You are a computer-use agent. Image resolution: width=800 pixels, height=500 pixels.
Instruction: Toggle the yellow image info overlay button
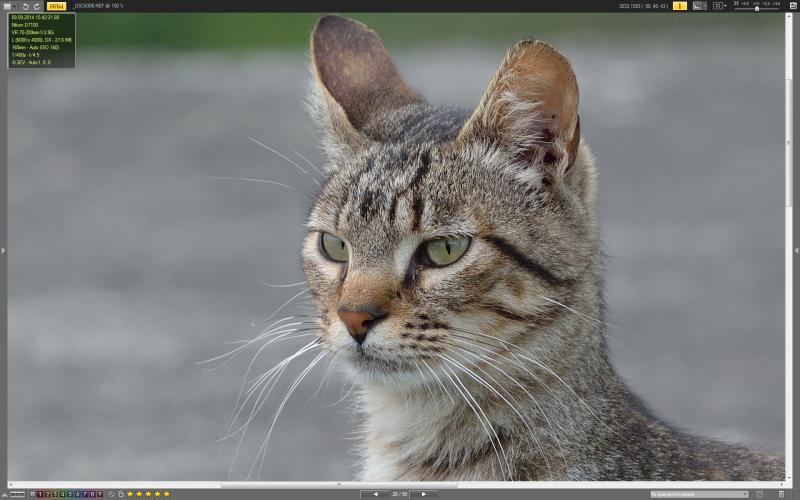680,6
